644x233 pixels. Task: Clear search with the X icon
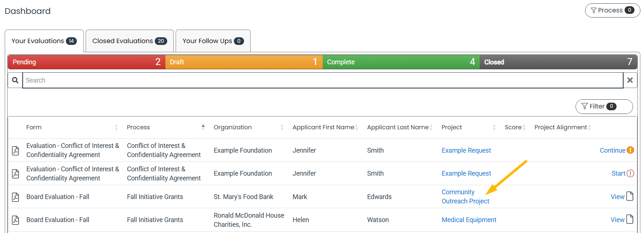[x=630, y=80]
